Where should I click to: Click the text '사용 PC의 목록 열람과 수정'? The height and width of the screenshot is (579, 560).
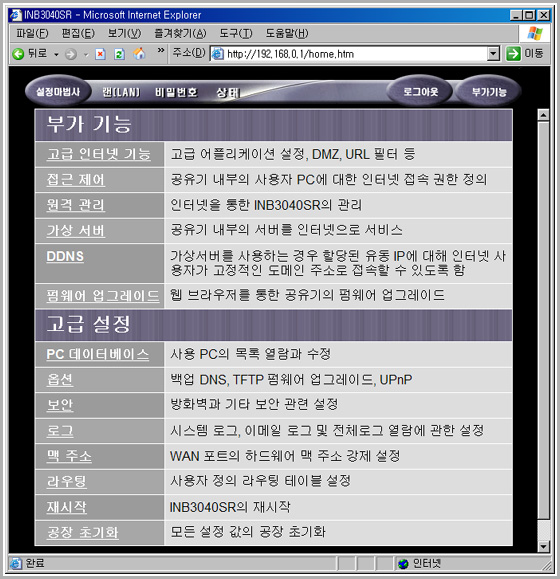[250, 354]
